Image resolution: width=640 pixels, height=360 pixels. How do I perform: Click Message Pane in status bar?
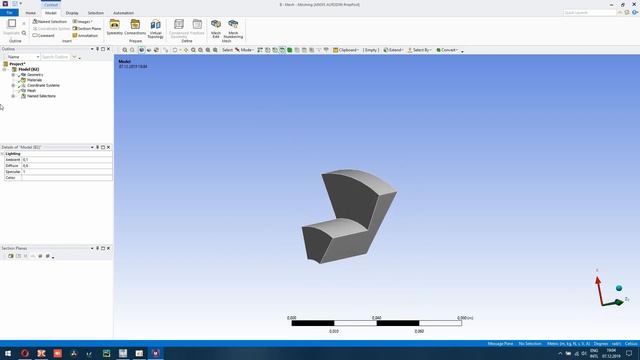(x=500, y=344)
